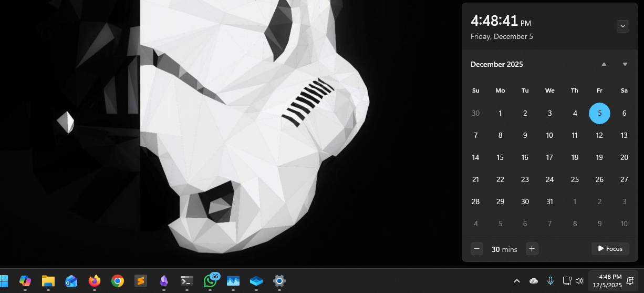Image resolution: width=644 pixels, height=293 pixels.
Task: Click the OneDrive cloud tray icon
Action: coord(534,281)
